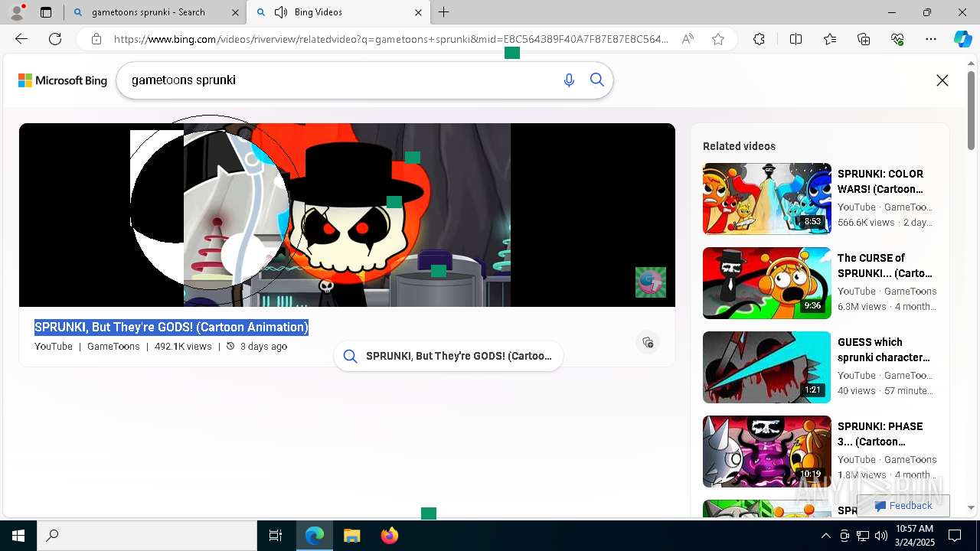Open SPRUNKI: COLOR WARS video thumbnail
This screenshot has height=551, width=980.
(767, 199)
